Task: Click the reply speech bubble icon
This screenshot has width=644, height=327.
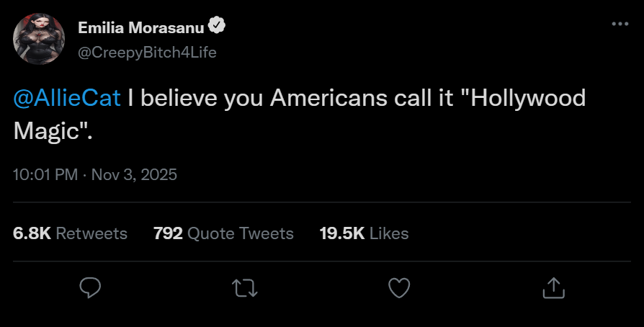Action: click(89, 288)
